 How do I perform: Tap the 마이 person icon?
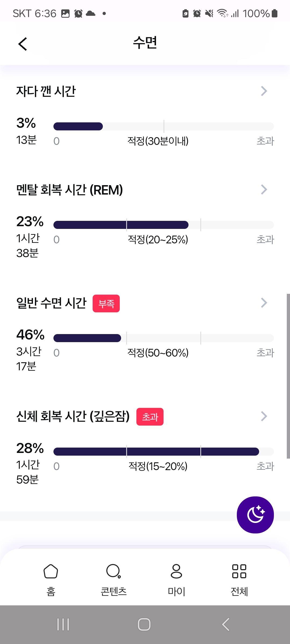point(176,571)
